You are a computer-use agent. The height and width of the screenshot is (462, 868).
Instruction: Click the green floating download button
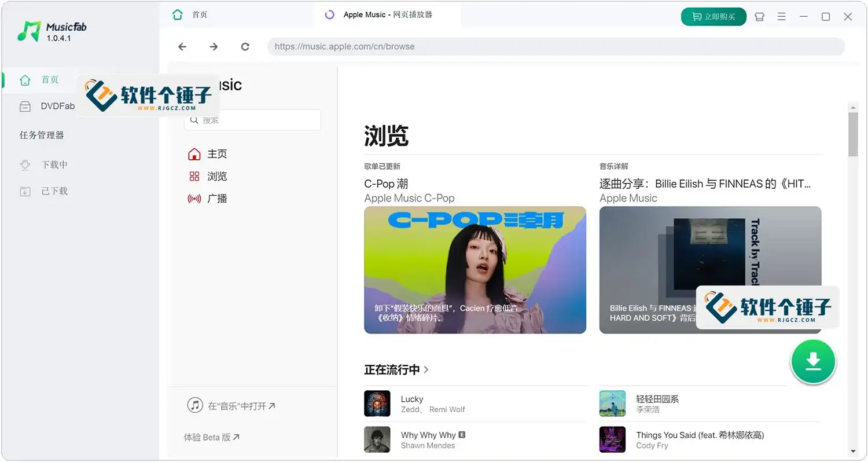(x=813, y=361)
